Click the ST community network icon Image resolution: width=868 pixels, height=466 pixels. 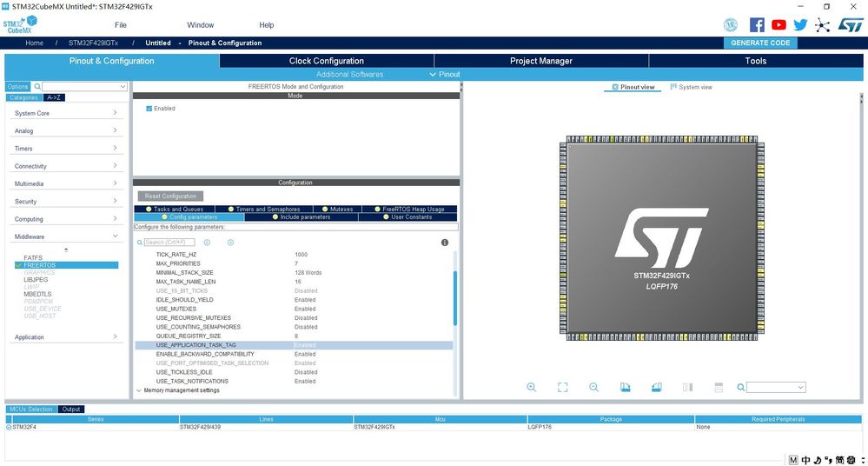click(x=823, y=25)
